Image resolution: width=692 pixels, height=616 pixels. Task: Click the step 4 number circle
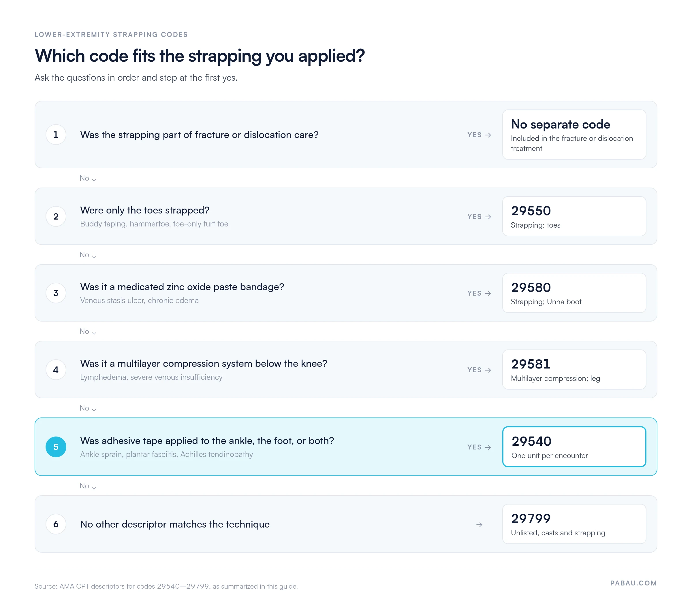56,370
